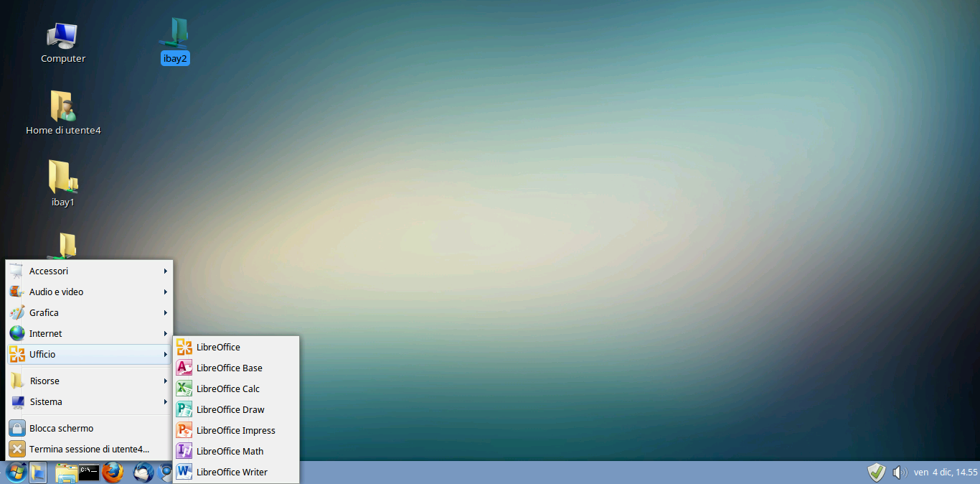
Task: Click Termina sessione di utente4
Action: click(x=89, y=449)
